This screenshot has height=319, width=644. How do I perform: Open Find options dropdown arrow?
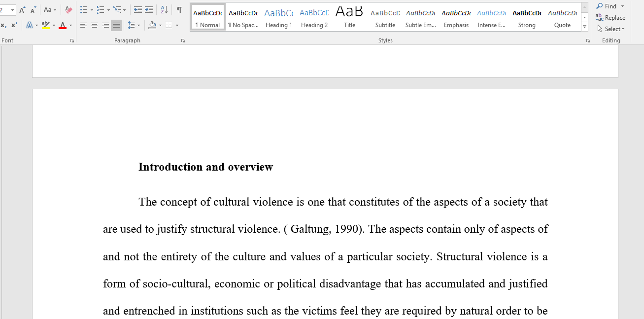[x=622, y=6]
